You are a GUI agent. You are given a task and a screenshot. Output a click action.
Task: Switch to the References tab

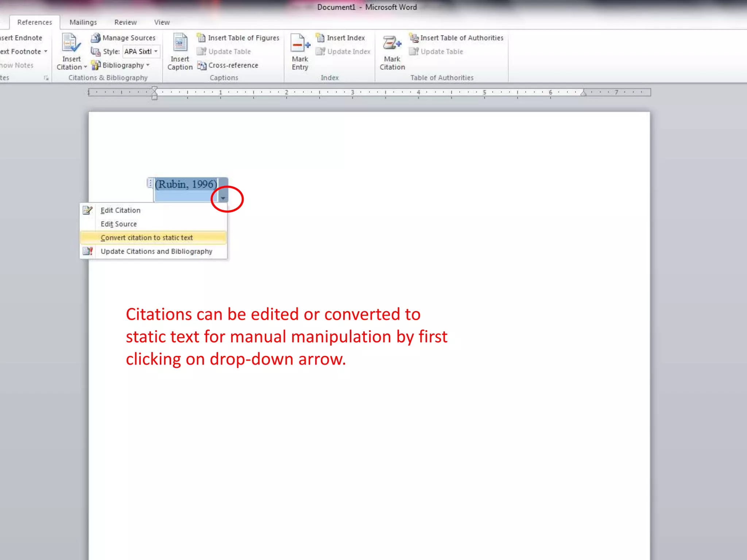click(x=35, y=22)
